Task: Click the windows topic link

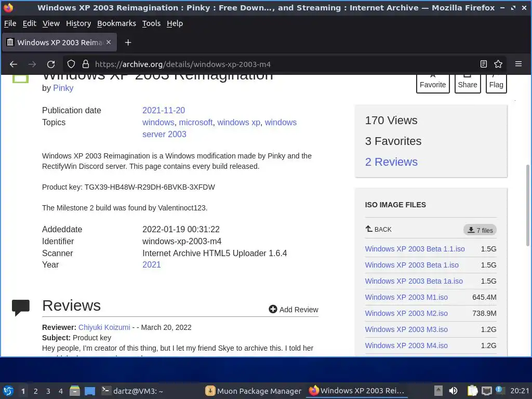Action: coord(158,122)
